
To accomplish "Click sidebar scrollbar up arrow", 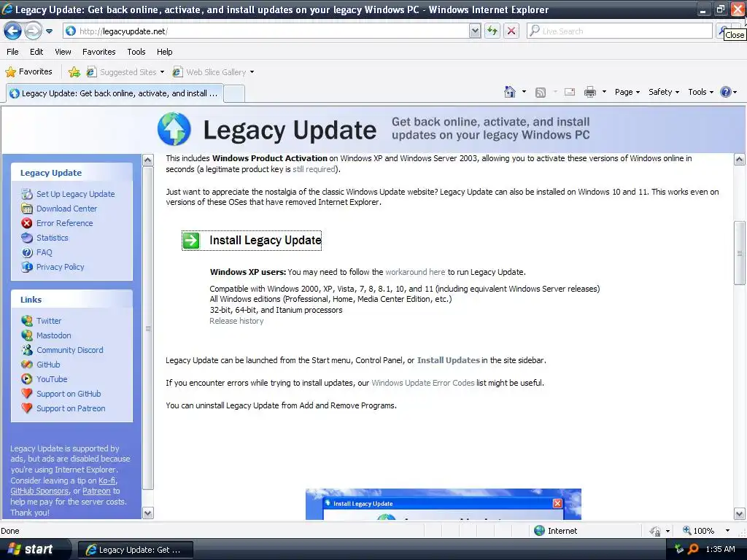I will coord(148,160).
